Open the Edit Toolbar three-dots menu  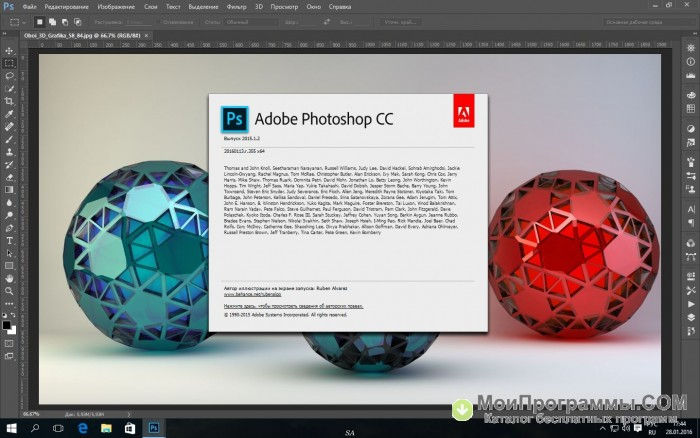[x=9, y=304]
